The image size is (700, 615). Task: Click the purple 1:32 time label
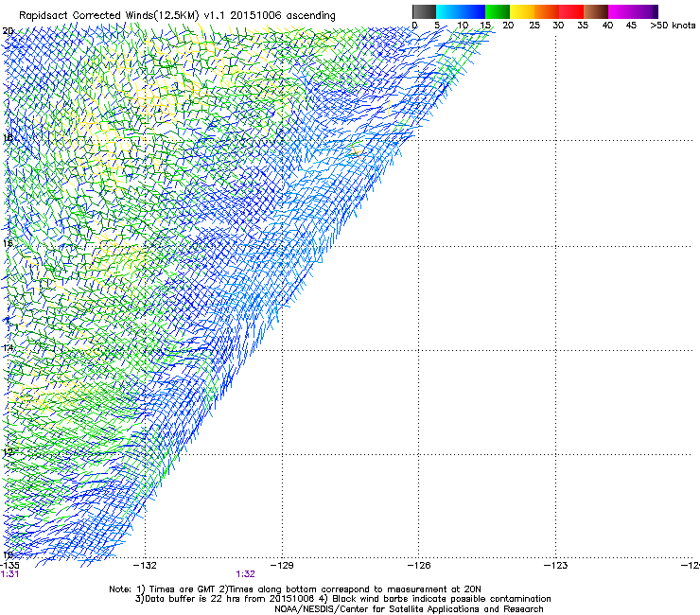(x=246, y=574)
